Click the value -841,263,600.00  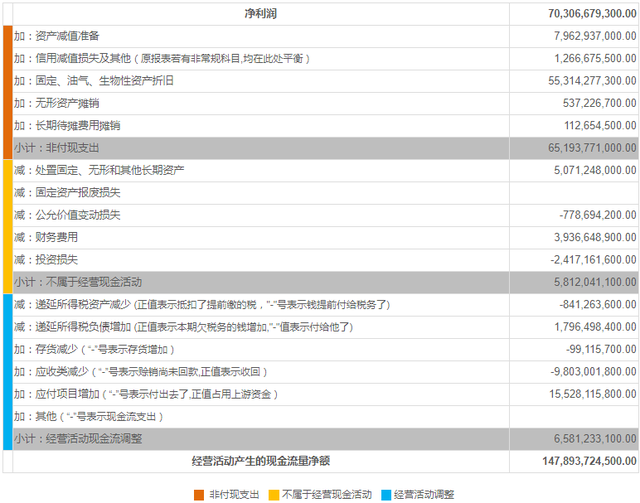598,305
